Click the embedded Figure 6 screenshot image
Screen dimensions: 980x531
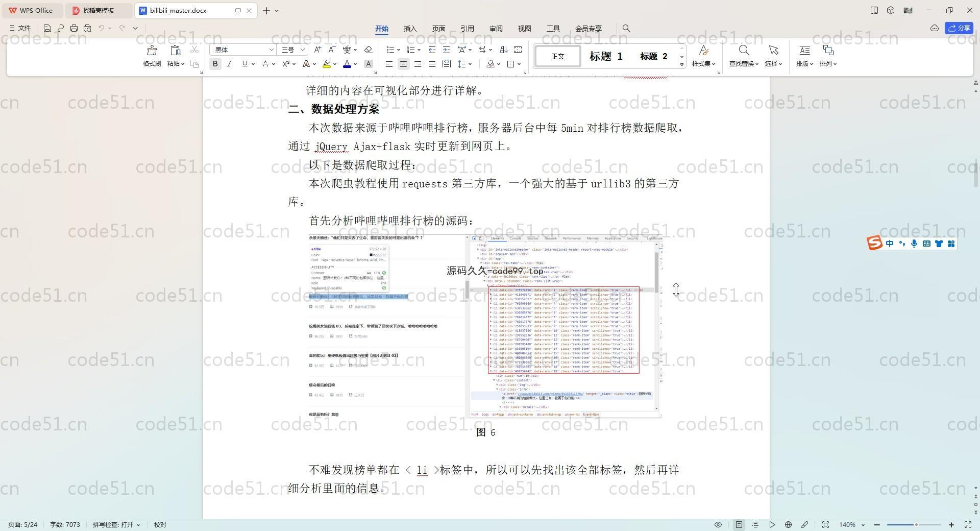tap(485, 326)
